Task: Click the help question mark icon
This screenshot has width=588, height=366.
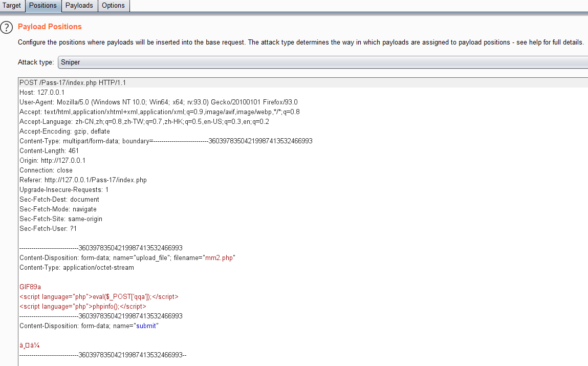Action: 6,27
